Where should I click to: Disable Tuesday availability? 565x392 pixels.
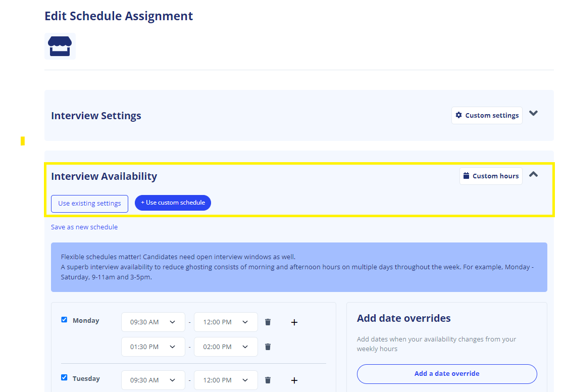click(64, 377)
